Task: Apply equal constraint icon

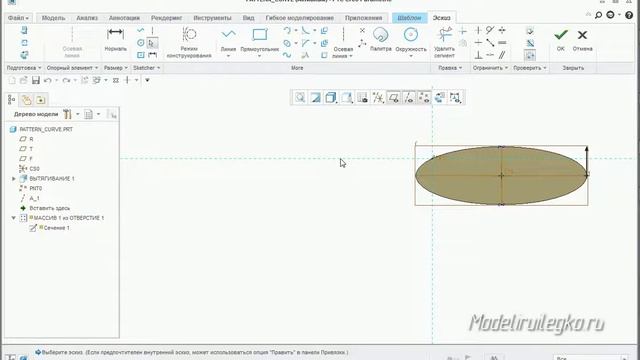Action: [502, 43]
